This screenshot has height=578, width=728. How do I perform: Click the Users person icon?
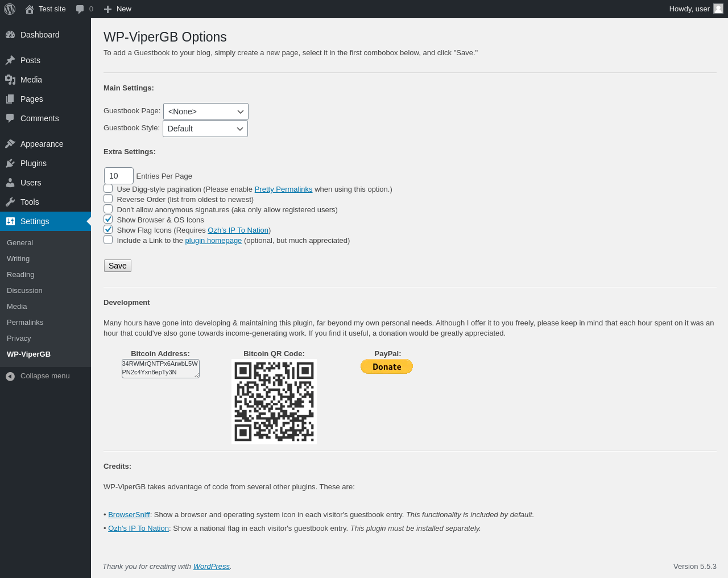(10, 183)
